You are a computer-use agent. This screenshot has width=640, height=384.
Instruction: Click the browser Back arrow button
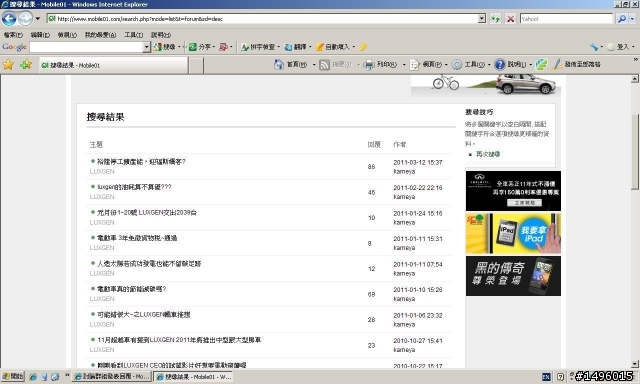[9, 19]
